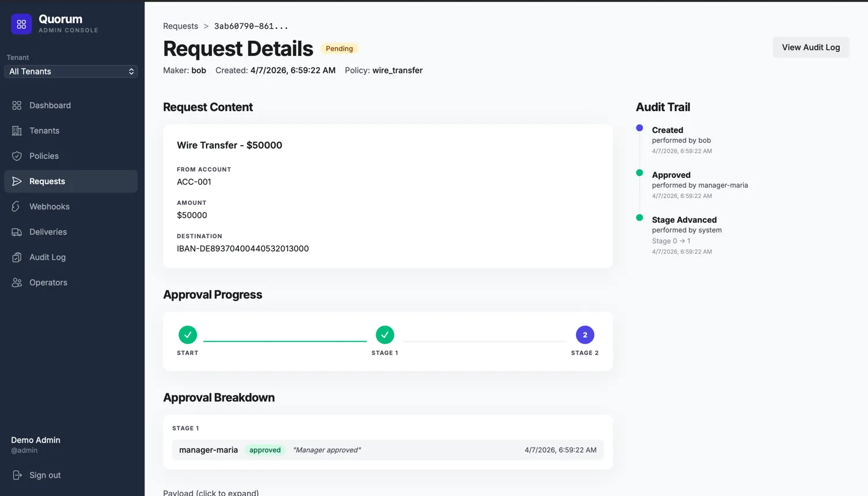Screen dimensions: 868x496
Task: Click the Stage 1 checkmark step circle
Action: 385,335
